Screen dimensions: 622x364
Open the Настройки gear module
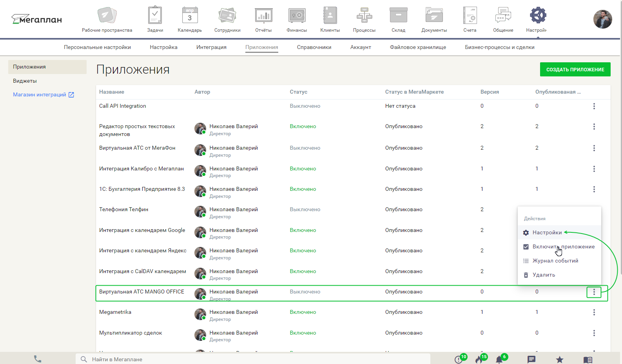(538, 20)
